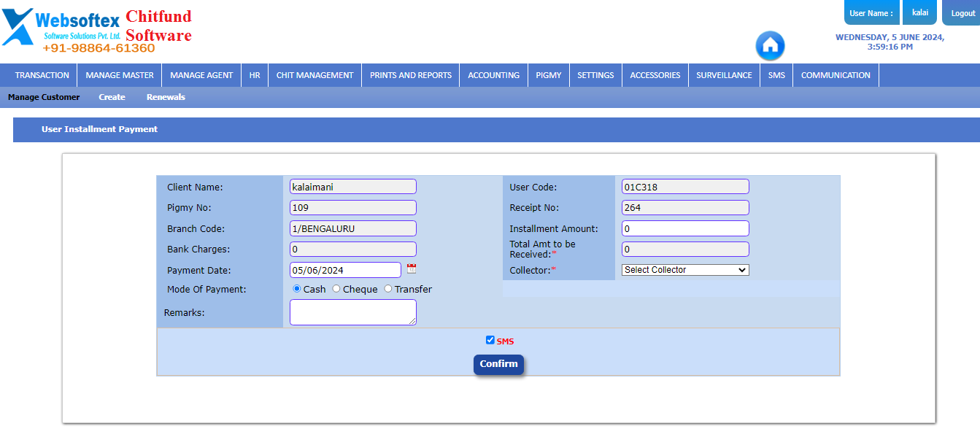Click the Logout button

click(962, 12)
